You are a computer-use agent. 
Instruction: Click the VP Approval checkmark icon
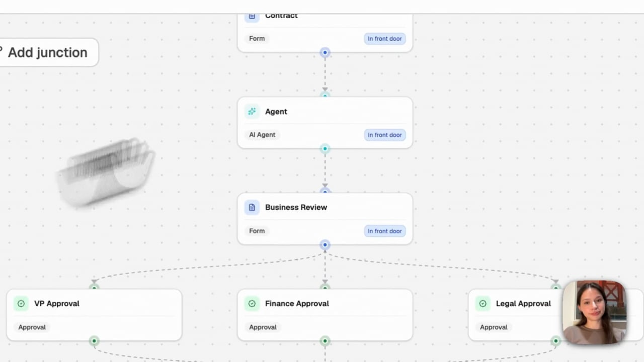point(21,304)
